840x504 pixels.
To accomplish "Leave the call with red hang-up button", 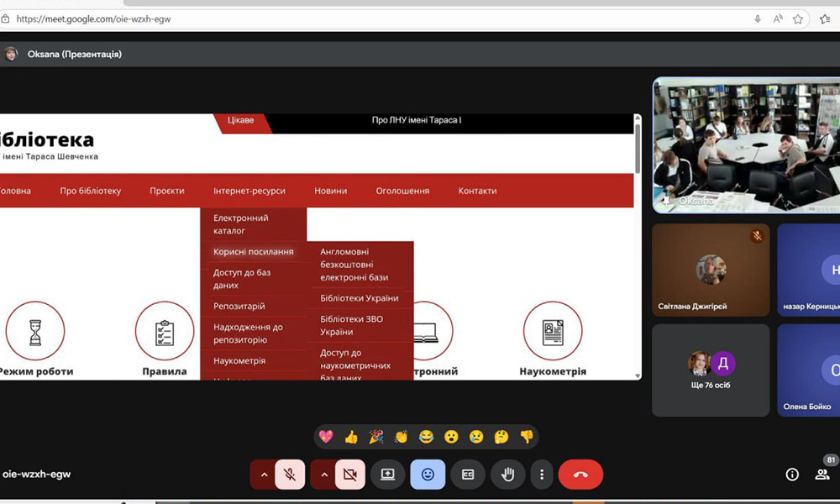I will (x=580, y=474).
